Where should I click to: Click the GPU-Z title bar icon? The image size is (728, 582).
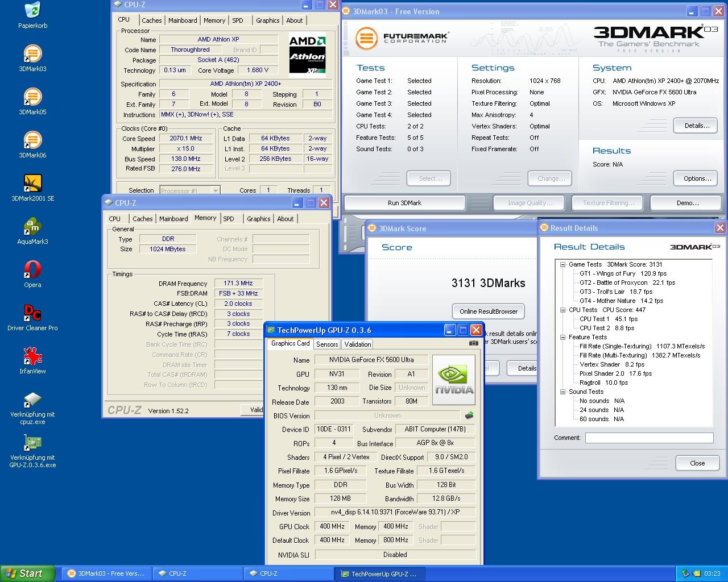point(271,330)
